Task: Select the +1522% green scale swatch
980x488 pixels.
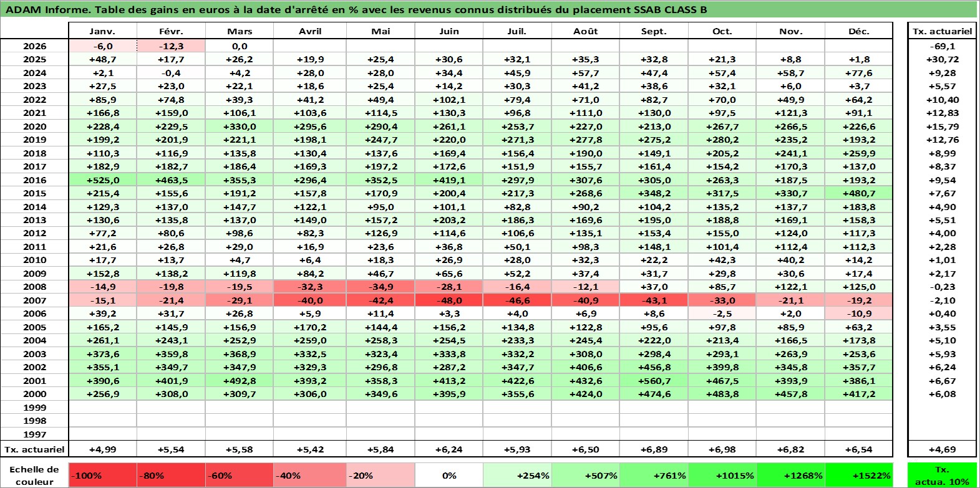Action: tap(858, 475)
